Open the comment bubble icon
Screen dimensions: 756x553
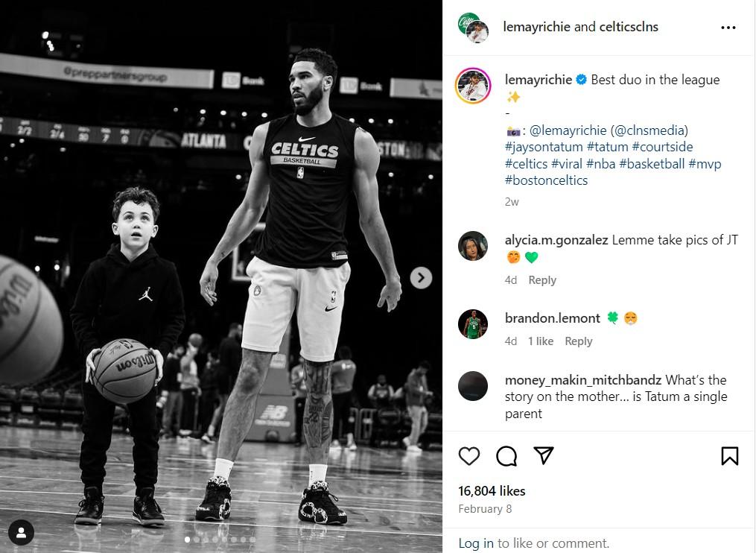tap(506, 455)
